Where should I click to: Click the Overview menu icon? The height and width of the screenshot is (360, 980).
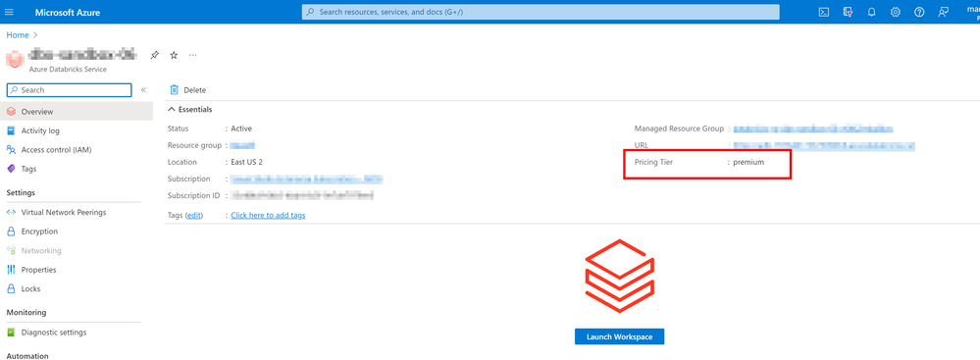point(11,112)
